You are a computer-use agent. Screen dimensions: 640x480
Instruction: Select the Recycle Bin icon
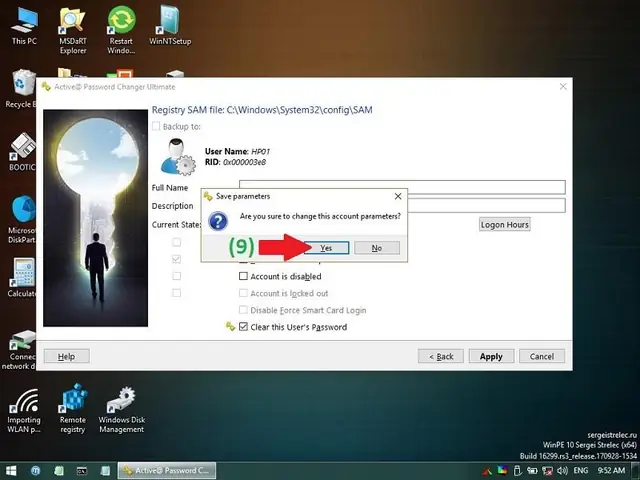(x=21, y=89)
